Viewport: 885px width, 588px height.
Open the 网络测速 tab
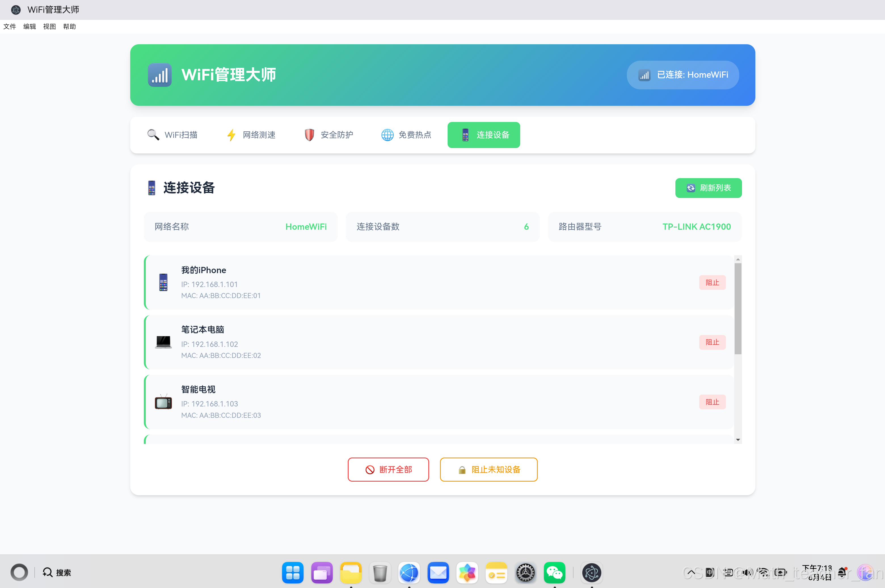click(x=251, y=135)
